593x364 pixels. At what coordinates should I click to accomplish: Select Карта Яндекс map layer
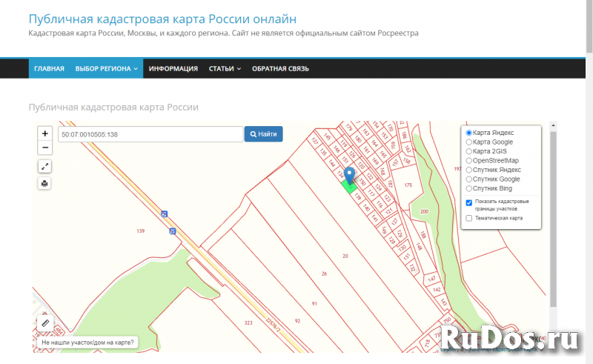tap(468, 133)
